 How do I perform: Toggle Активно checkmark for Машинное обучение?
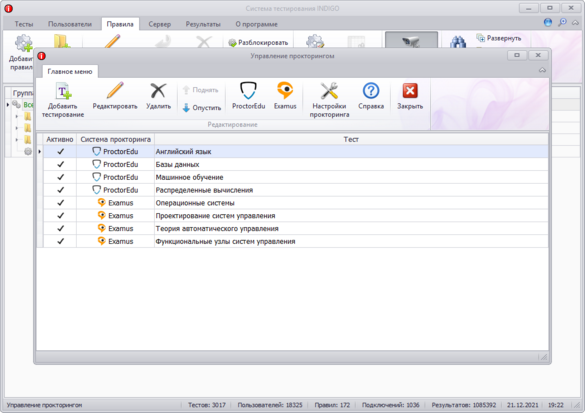pyautogui.click(x=60, y=177)
